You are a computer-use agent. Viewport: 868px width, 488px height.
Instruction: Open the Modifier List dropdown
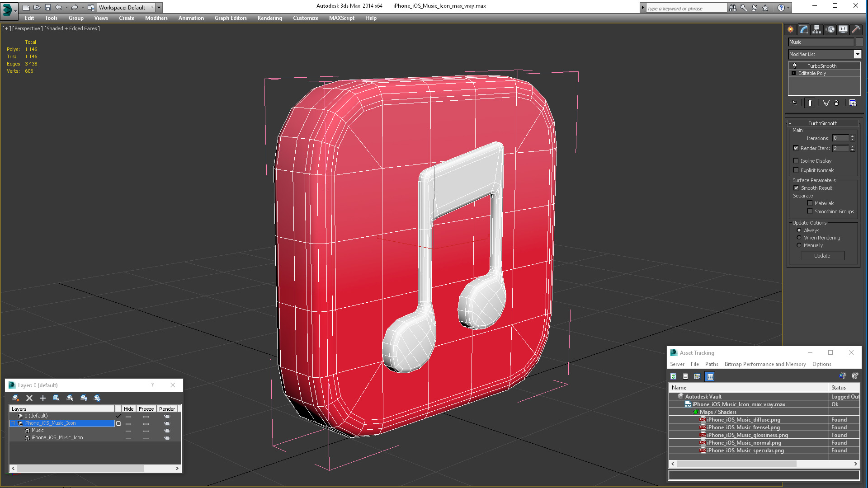857,54
